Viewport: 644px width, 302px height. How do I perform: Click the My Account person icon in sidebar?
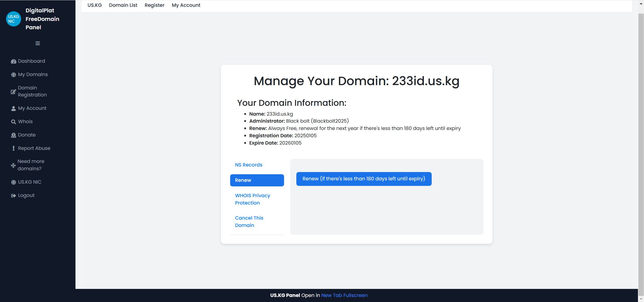click(x=14, y=108)
